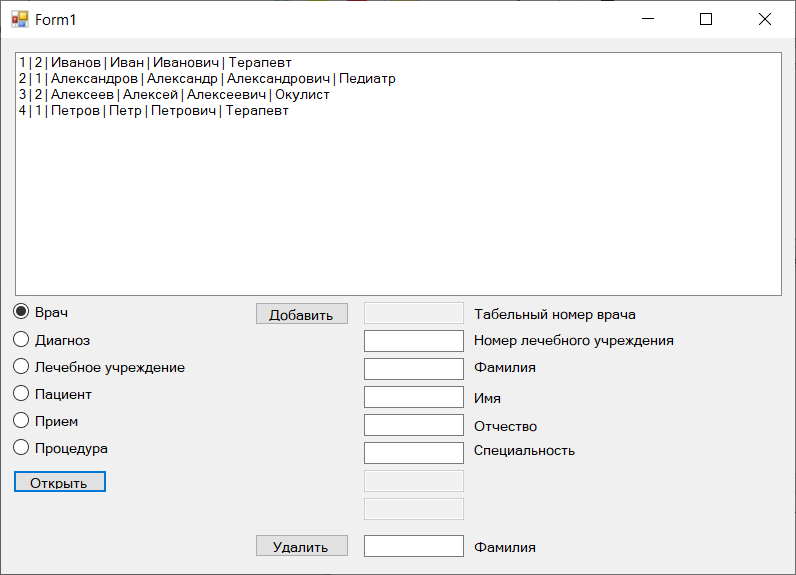Maximize the Form1 window
This screenshot has width=796, height=575.
706,19
